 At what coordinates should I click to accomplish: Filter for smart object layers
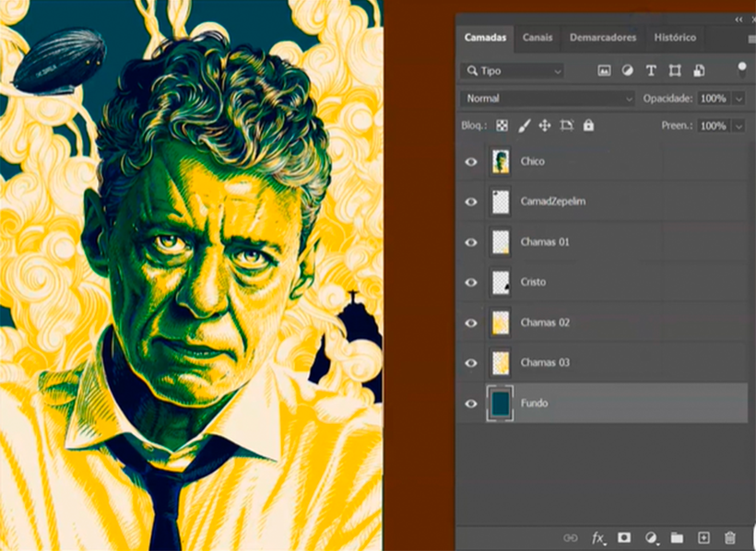[699, 71]
